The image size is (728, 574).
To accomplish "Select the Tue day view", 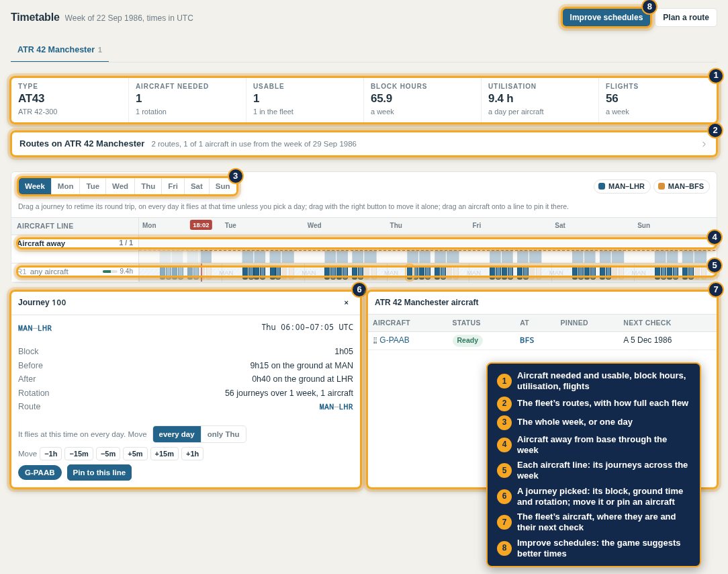I will [x=93, y=186].
